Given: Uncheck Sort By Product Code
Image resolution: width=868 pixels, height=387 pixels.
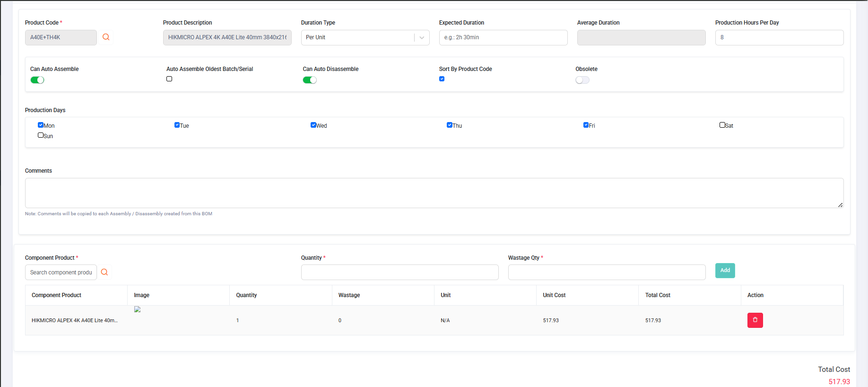Looking at the screenshot, I should click(x=442, y=79).
